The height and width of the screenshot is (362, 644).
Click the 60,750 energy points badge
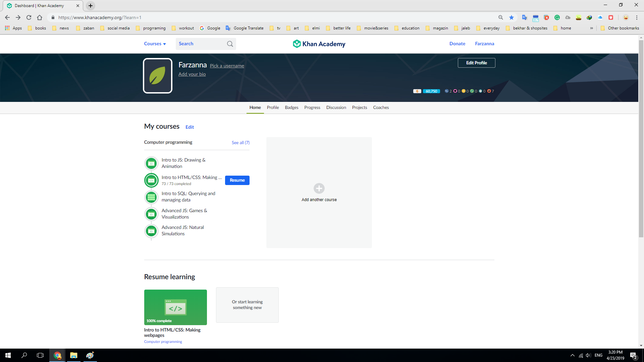pyautogui.click(x=431, y=91)
